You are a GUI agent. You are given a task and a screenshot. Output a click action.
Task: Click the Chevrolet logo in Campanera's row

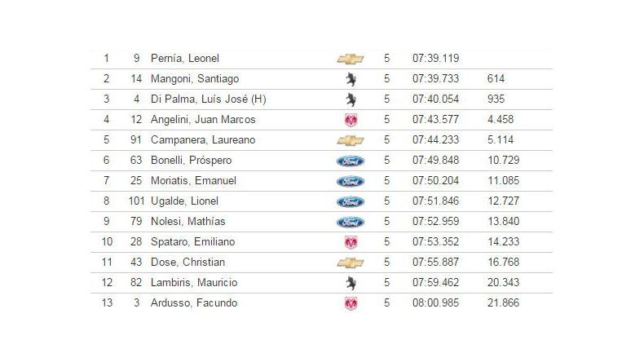pyautogui.click(x=350, y=140)
